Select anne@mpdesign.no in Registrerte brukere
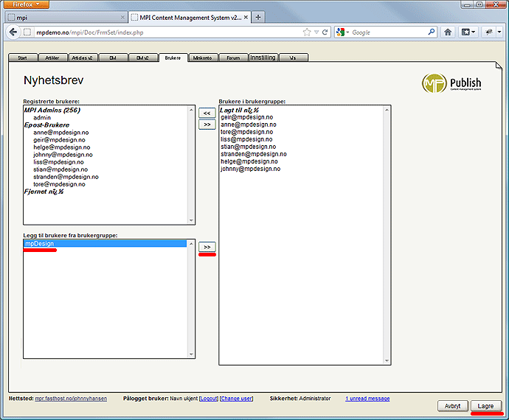 point(61,133)
